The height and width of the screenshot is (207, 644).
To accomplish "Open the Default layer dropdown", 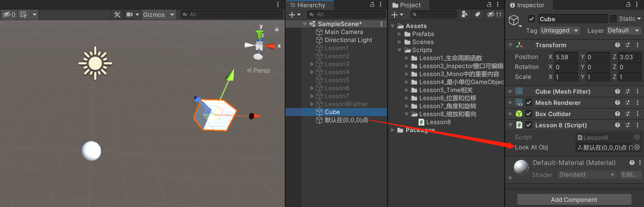I will click(624, 30).
